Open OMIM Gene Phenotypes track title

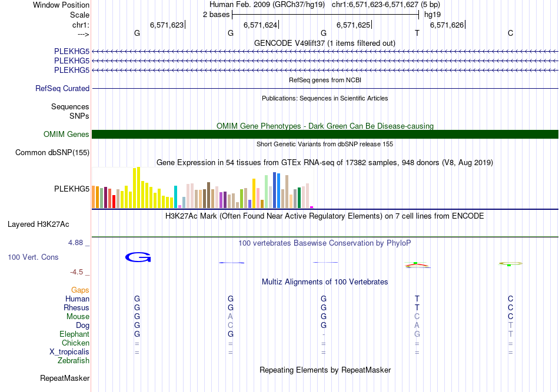tap(325, 126)
